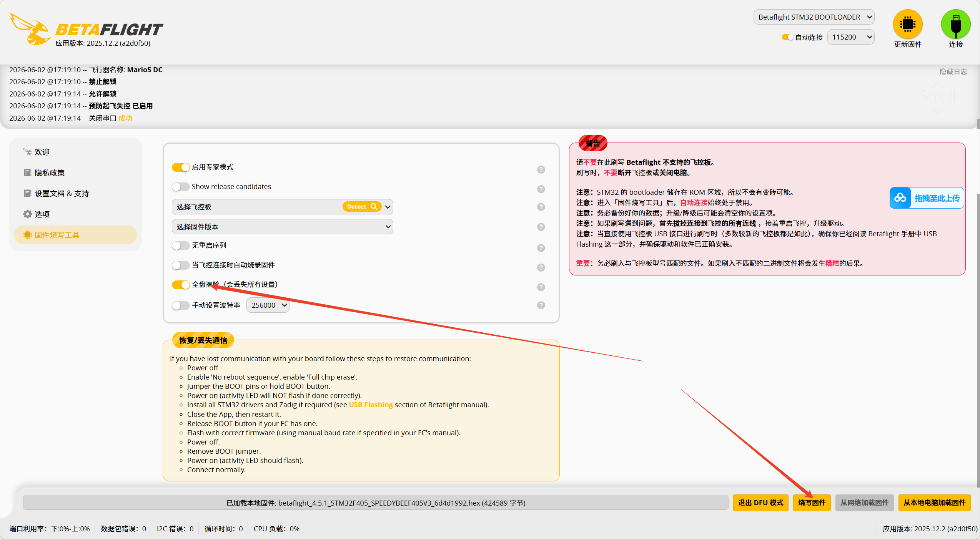Click the 隐藏日志 hide log link
Screen dimensions: 980x539
click(x=953, y=71)
